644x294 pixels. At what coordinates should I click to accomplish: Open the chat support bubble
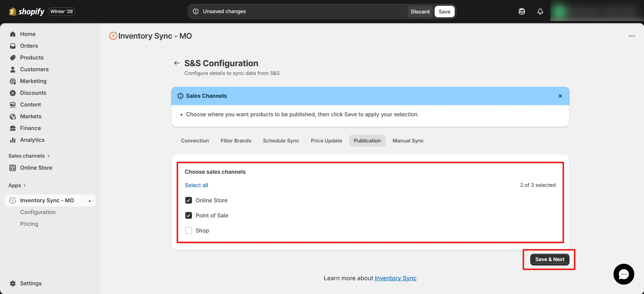(624, 274)
